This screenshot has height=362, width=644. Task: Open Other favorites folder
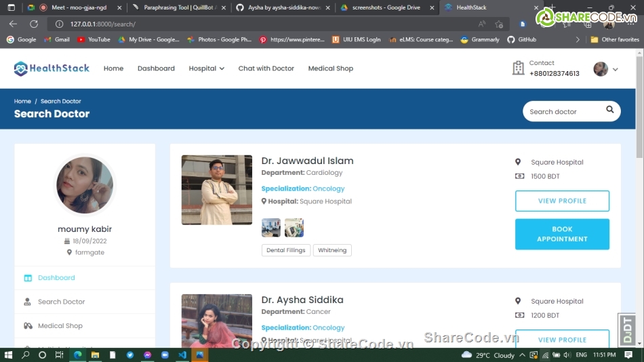click(x=614, y=39)
